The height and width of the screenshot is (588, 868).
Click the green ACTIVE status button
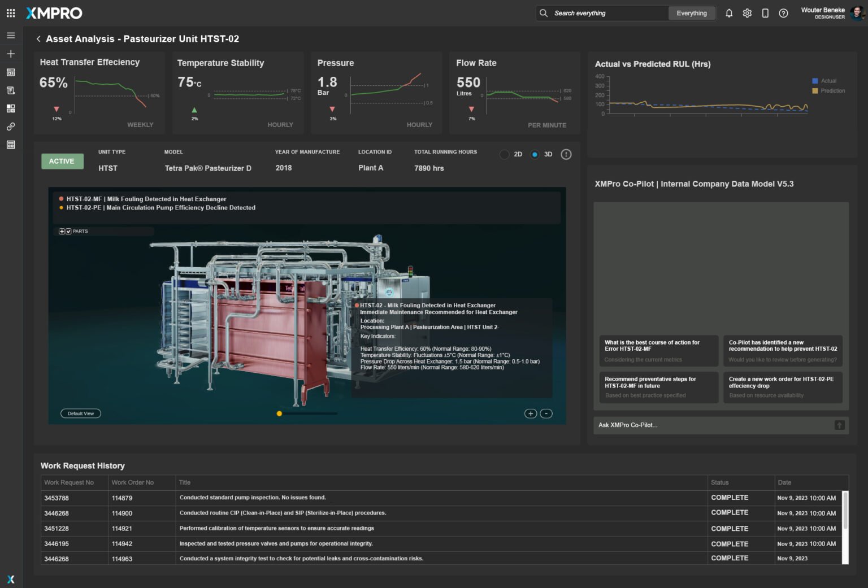pos(62,162)
